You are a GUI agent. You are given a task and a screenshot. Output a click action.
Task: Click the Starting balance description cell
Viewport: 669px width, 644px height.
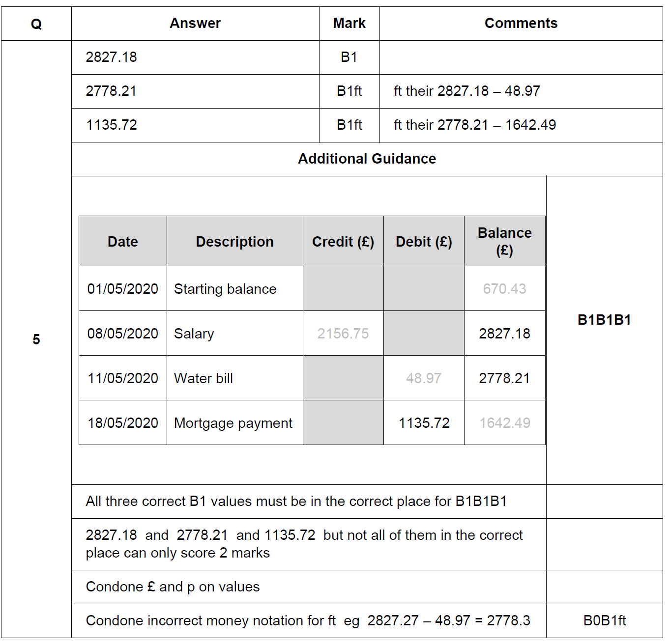[235, 289]
